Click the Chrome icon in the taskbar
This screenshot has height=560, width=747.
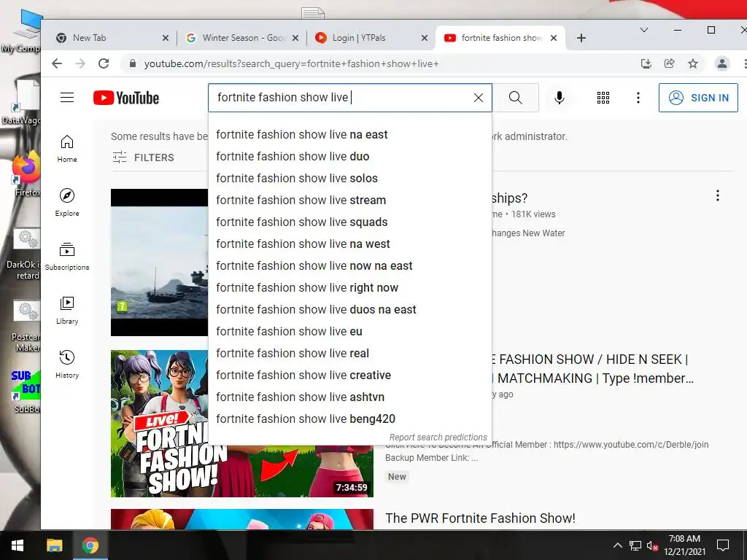pos(90,545)
